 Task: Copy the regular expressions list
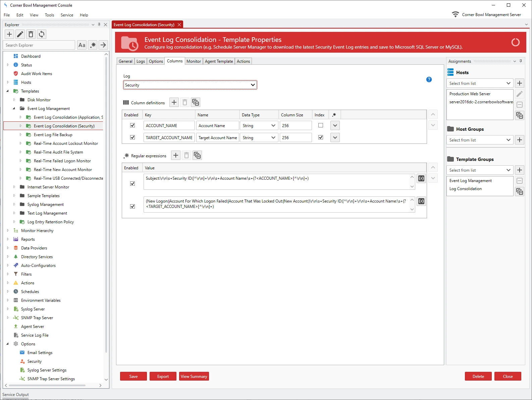click(197, 156)
